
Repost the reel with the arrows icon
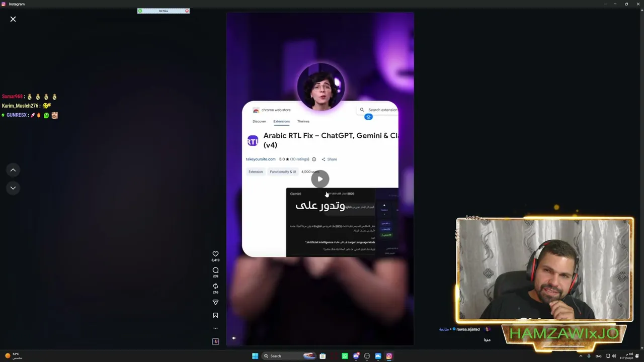215,286
